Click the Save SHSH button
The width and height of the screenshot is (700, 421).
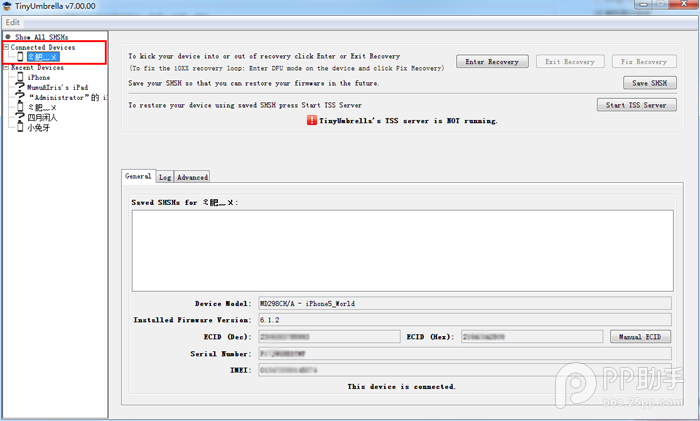[650, 83]
